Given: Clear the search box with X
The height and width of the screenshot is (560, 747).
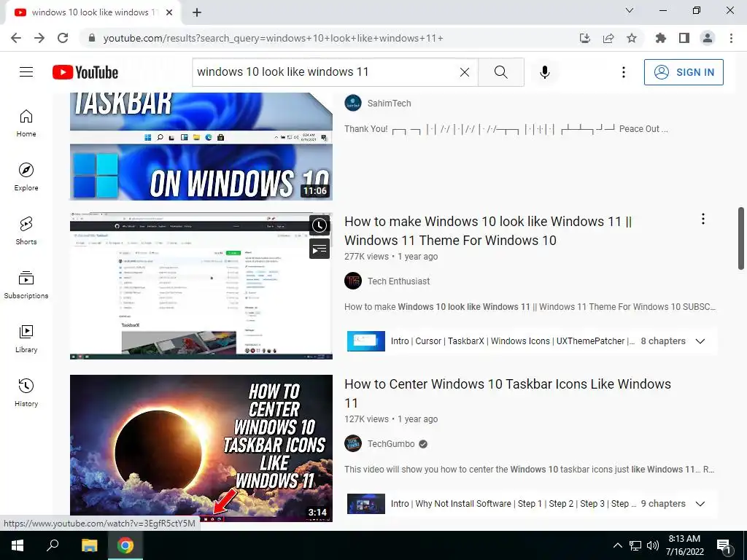Looking at the screenshot, I should tap(465, 72).
